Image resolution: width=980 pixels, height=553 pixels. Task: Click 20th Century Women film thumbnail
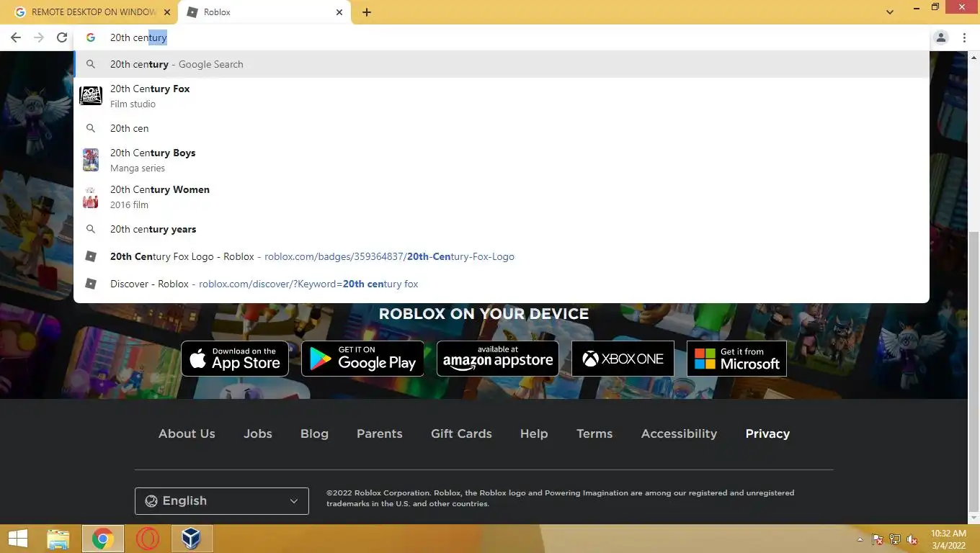tap(91, 197)
